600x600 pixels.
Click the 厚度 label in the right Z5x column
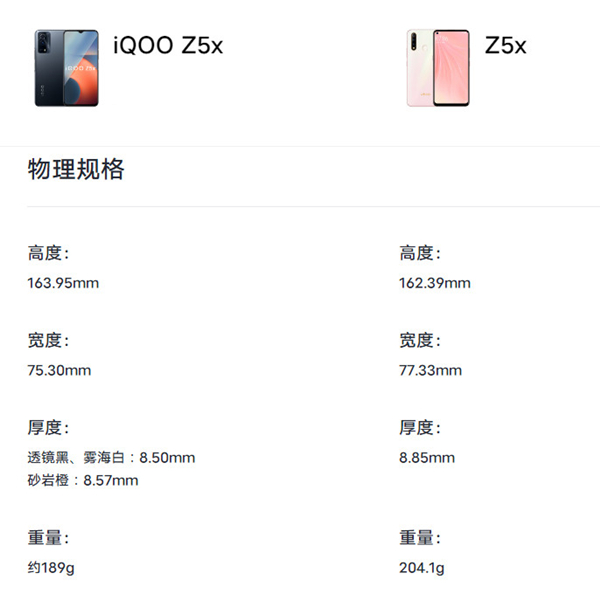pyautogui.click(x=420, y=428)
